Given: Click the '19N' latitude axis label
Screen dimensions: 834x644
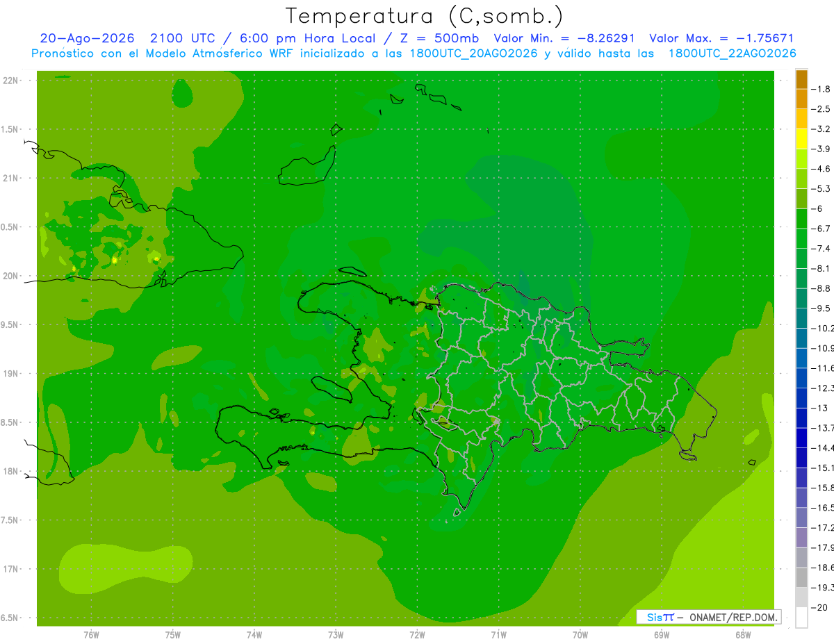Looking at the screenshot, I should 10,374.
